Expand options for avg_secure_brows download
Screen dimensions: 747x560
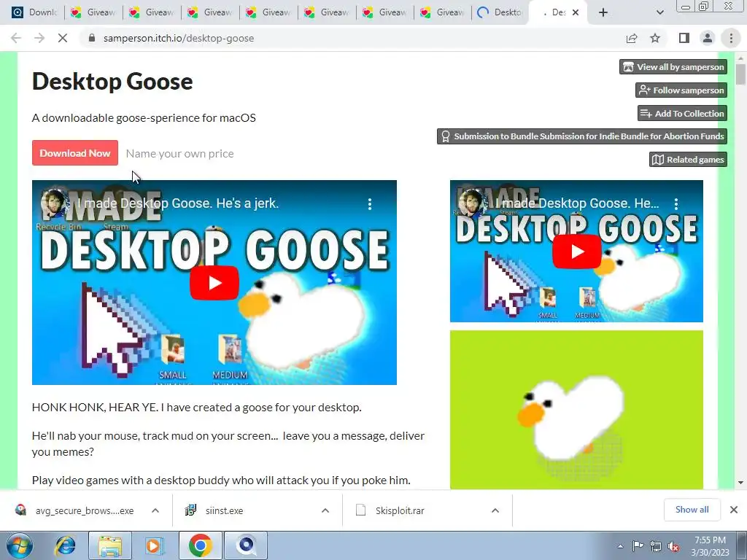(x=155, y=510)
